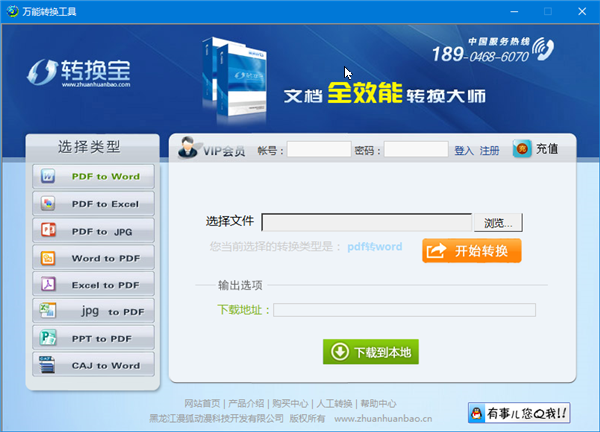Click the software box product image
The image size is (600, 432).
click(x=234, y=78)
